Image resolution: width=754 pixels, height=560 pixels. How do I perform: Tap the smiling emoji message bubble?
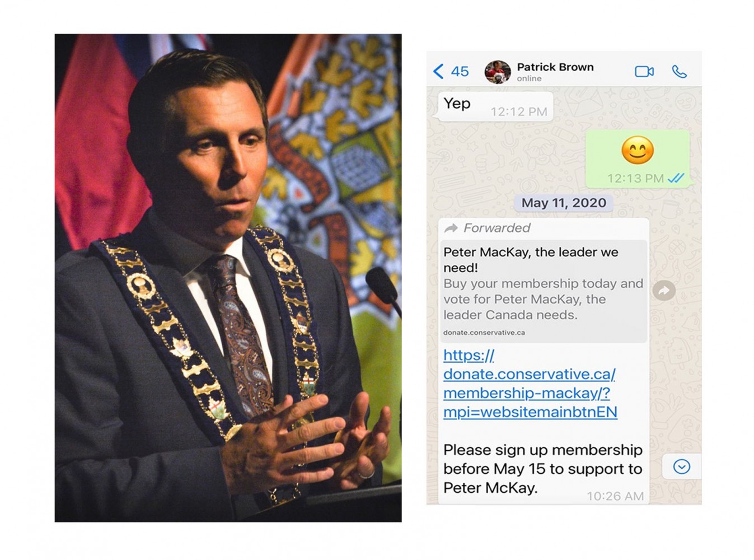click(x=638, y=158)
